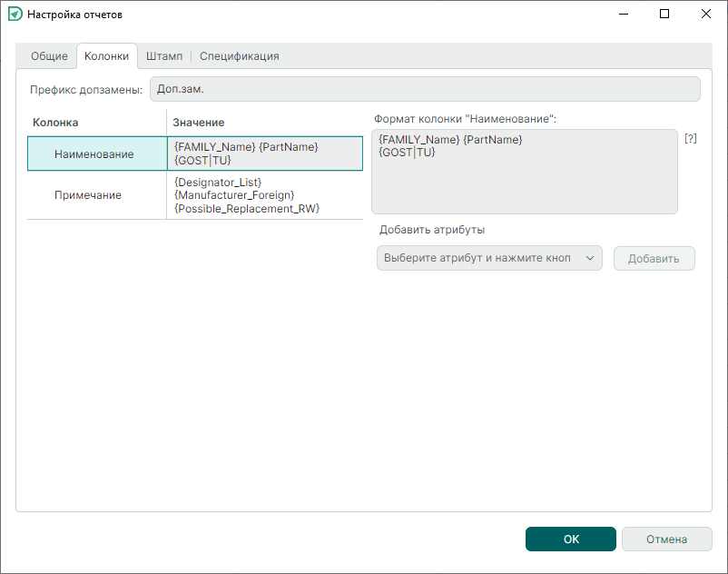Open the Штамп tab
Image resolution: width=728 pixels, height=574 pixels.
[164, 56]
